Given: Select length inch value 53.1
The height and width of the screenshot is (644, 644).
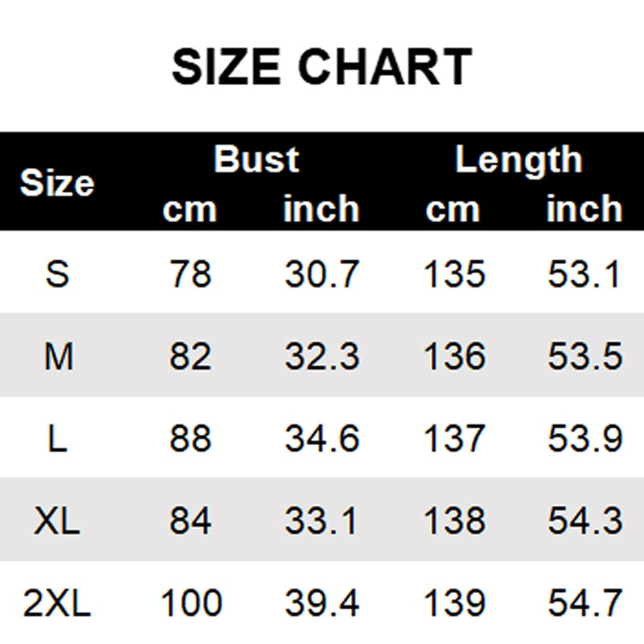Looking at the screenshot, I should 585,275.
